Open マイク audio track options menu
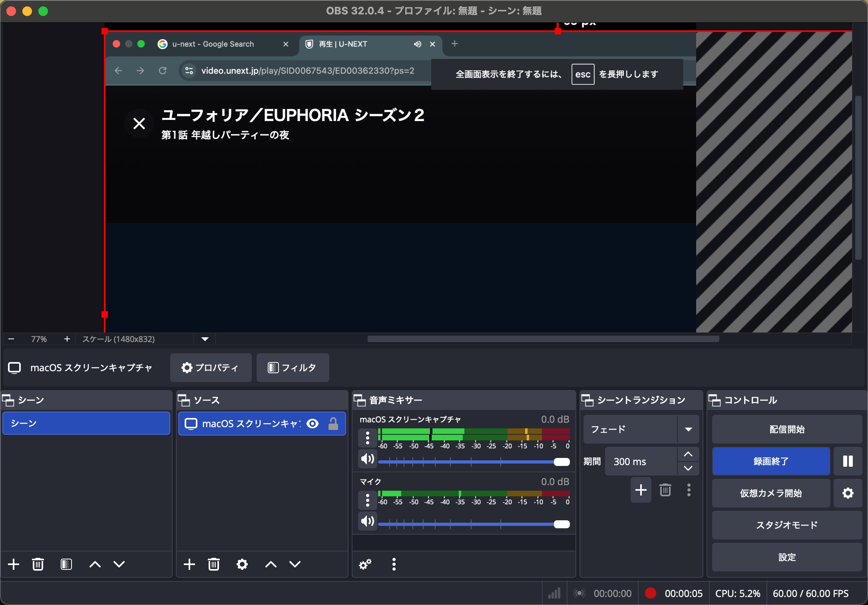Viewport: 868px width, 605px height. pyautogui.click(x=368, y=500)
